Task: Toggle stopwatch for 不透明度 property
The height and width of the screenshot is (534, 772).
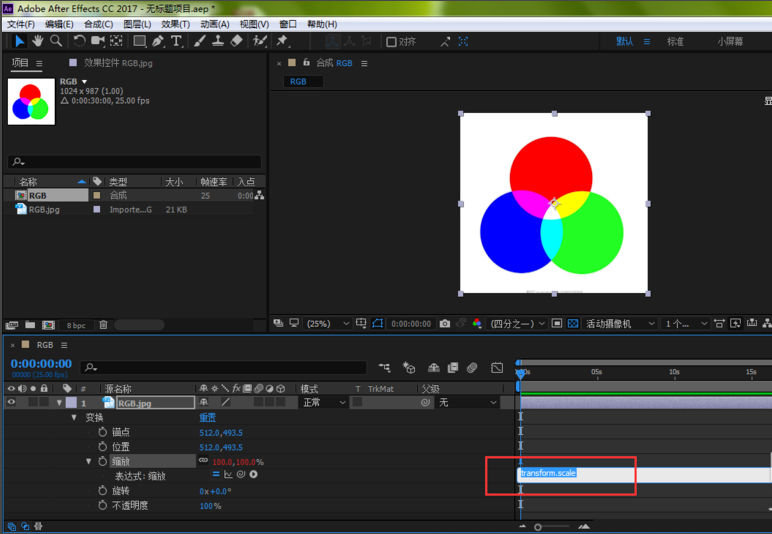Action: click(102, 506)
